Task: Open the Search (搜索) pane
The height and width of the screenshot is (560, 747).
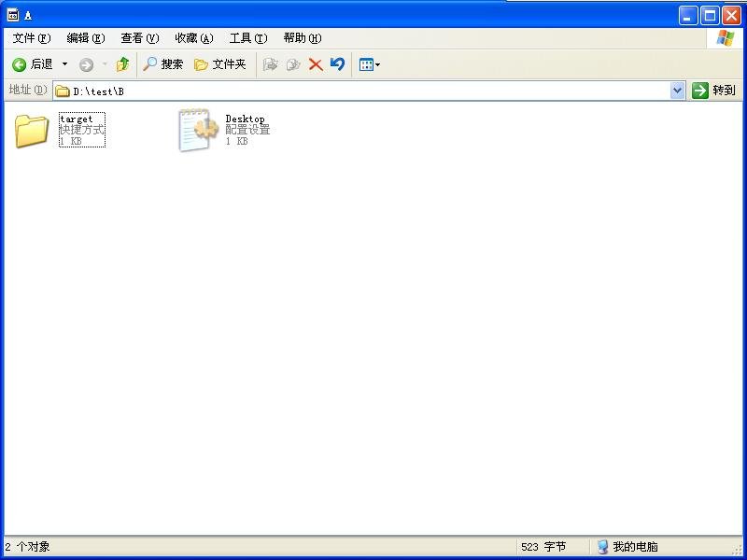Action: click(x=162, y=64)
